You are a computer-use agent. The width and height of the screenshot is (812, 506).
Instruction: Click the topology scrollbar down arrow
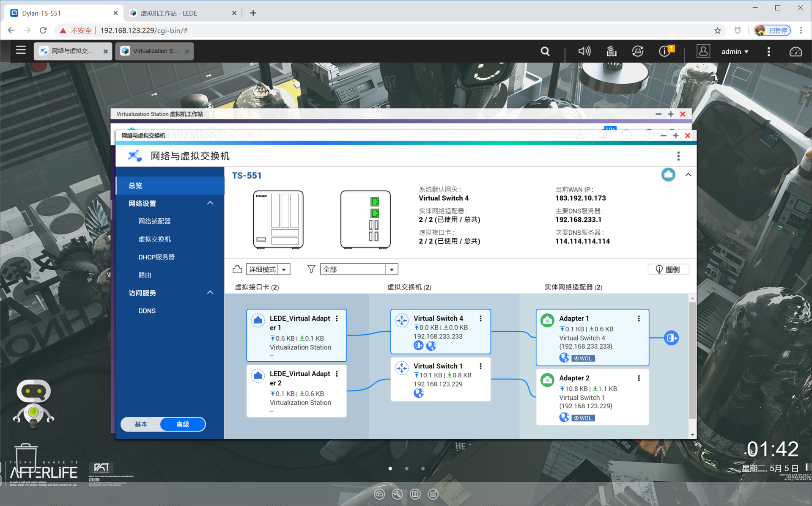(692, 434)
